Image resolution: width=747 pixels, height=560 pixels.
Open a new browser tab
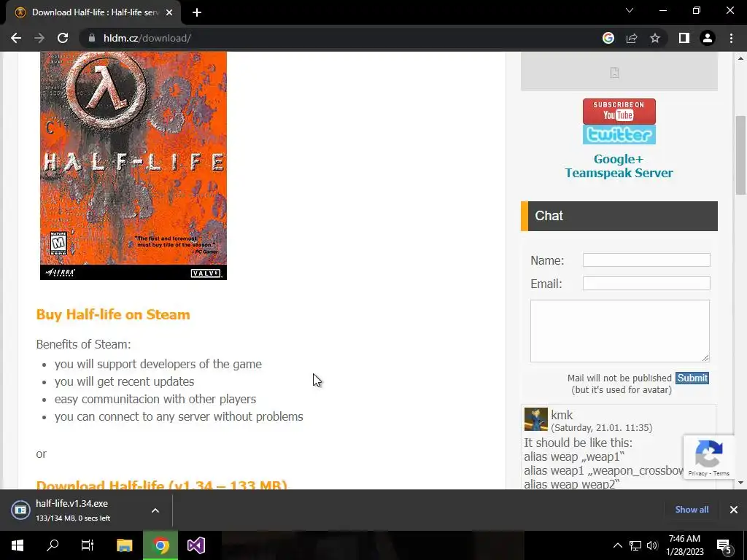197,12
